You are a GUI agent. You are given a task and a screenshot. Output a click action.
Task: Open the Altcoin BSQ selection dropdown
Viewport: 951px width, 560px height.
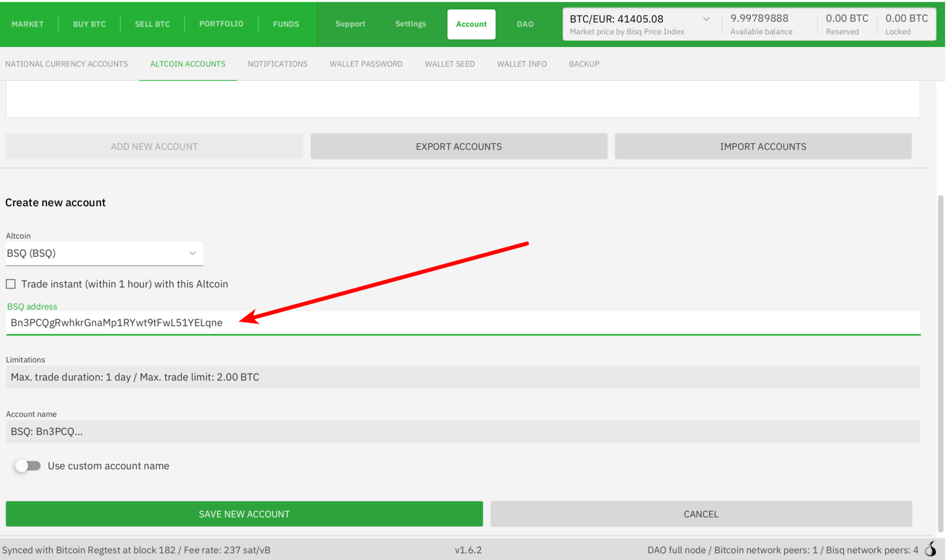pos(104,253)
